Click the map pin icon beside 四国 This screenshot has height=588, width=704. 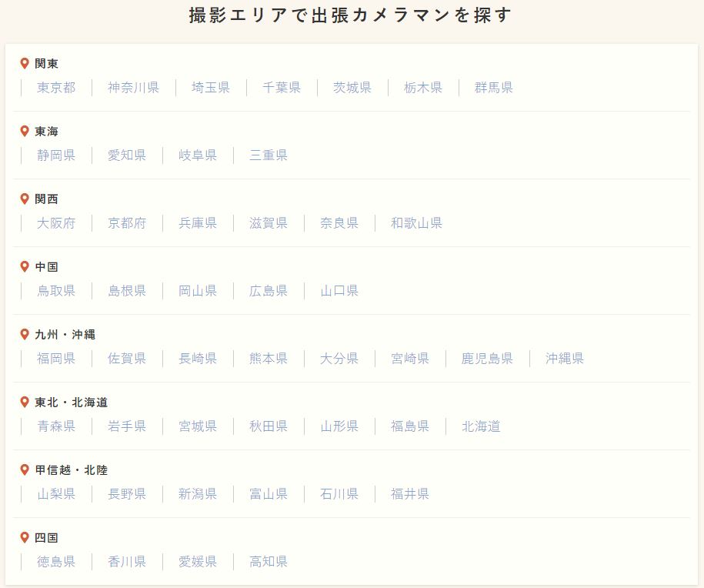[25, 537]
